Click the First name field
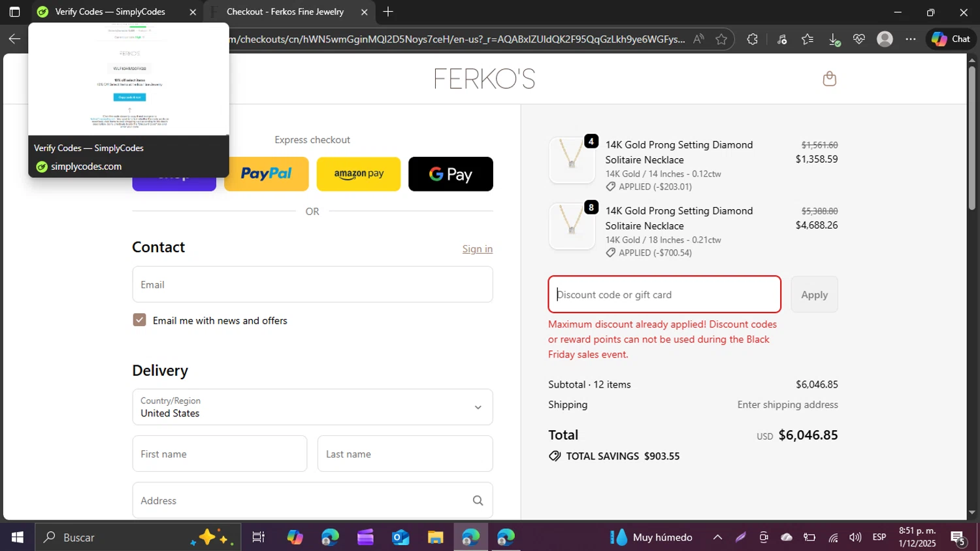The width and height of the screenshot is (980, 551). point(220,454)
